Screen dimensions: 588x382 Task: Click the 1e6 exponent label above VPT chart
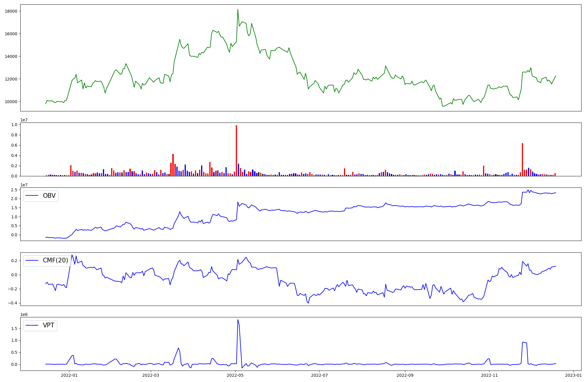(24, 315)
